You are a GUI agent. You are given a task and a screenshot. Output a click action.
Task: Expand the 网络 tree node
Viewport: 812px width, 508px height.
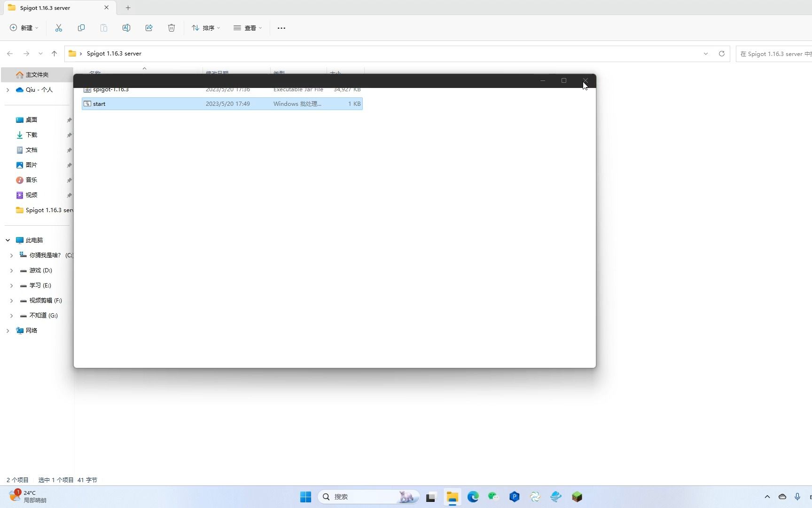(8, 331)
